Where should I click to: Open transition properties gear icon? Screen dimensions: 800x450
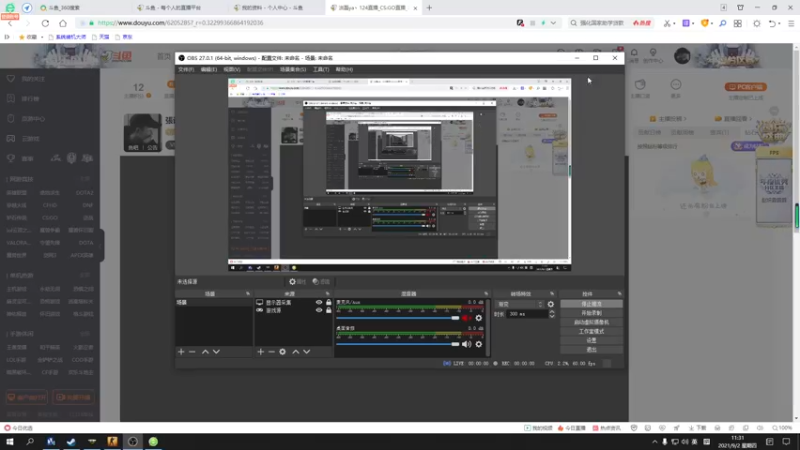(551, 304)
